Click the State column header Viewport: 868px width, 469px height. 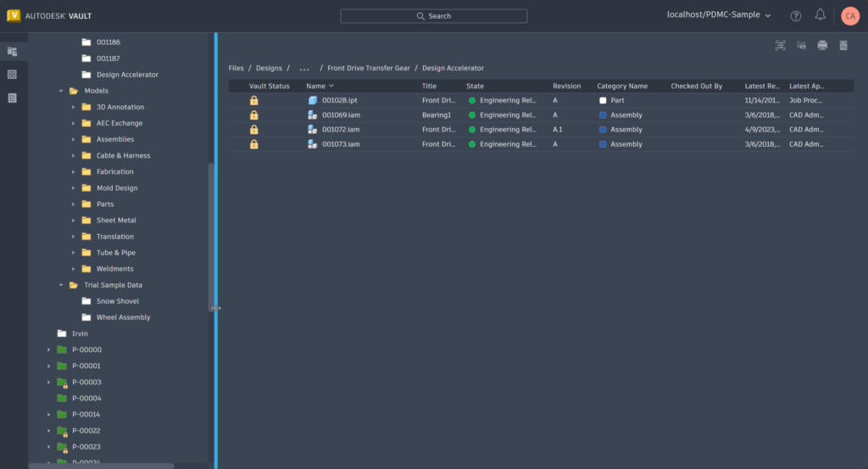click(475, 86)
